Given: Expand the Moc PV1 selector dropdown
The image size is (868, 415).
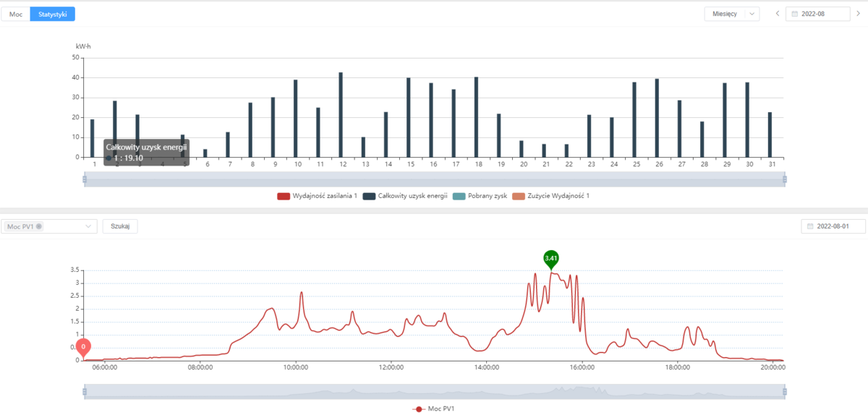Looking at the screenshot, I should pyautogui.click(x=89, y=227).
